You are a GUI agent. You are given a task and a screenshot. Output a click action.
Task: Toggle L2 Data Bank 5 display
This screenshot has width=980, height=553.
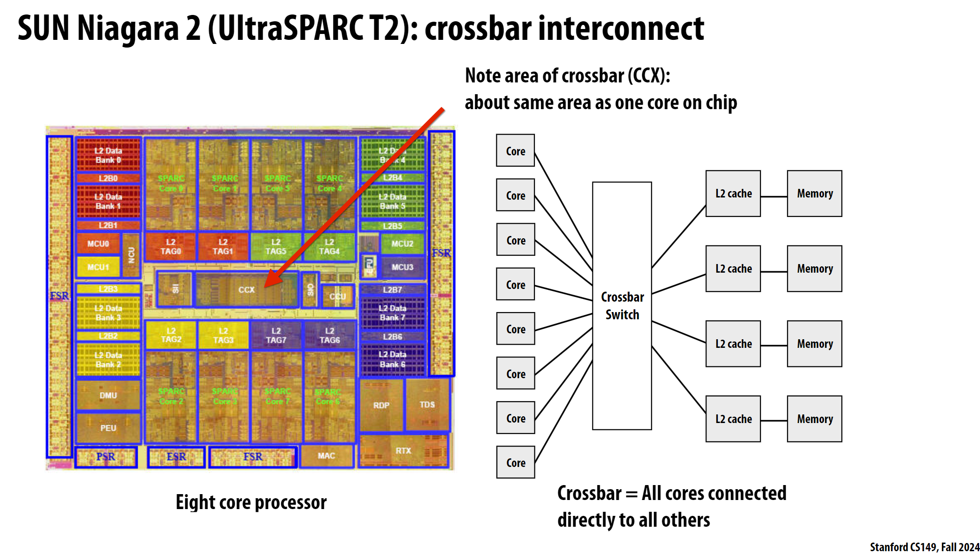point(394,202)
